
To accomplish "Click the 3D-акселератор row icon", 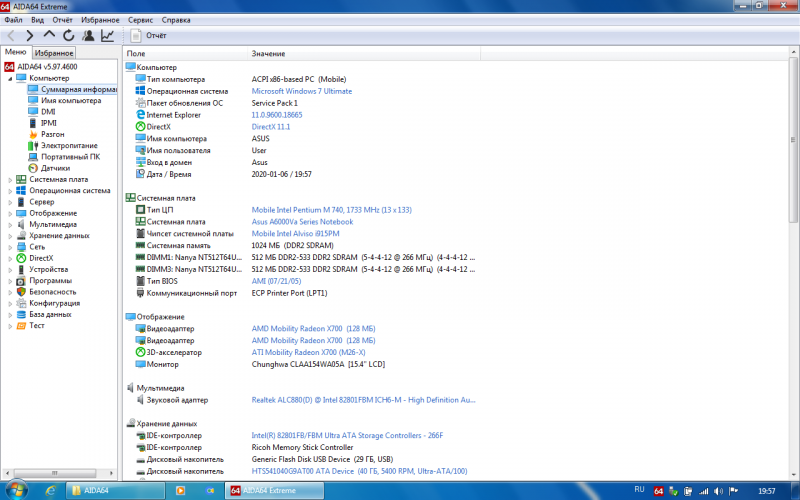I will coord(140,352).
